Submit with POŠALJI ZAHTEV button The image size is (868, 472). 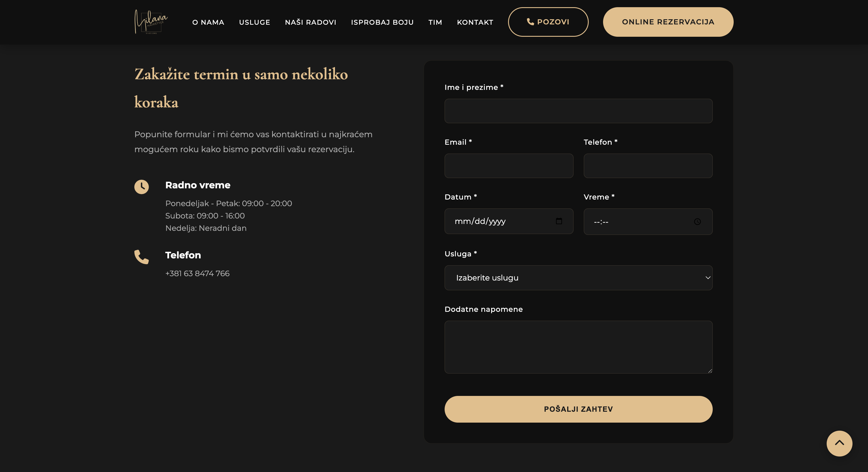(x=578, y=409)
